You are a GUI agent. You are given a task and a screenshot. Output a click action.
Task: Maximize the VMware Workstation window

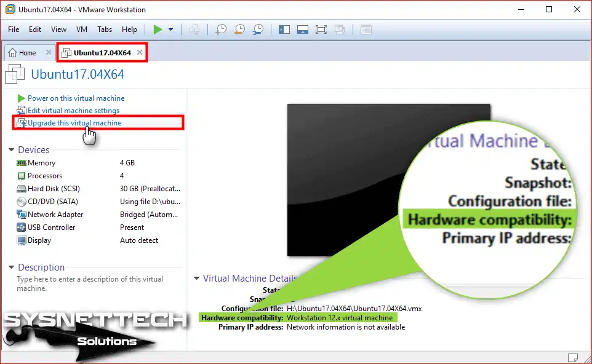click(x=549, y=9)
